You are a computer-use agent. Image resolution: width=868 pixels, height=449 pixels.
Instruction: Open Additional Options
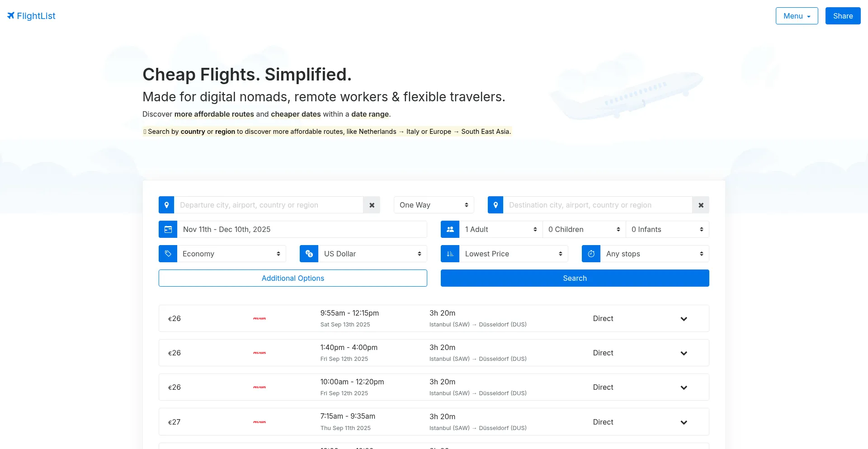tap(292, 278)
